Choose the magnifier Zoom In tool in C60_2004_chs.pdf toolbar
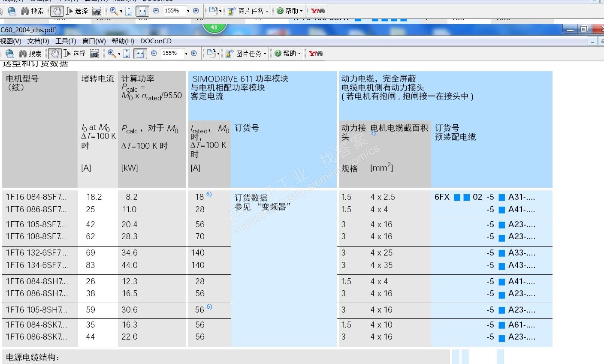The image size is (604, 364). (112, 53)
